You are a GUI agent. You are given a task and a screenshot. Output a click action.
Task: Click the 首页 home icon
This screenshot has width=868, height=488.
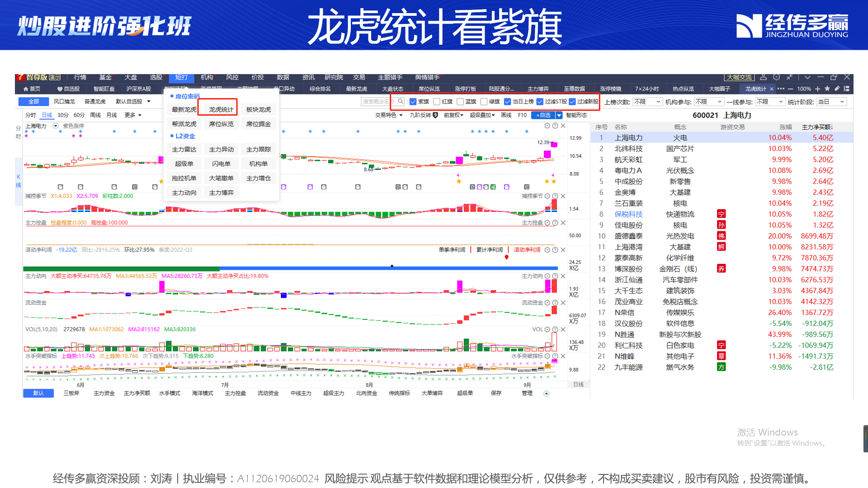(26, 89)
